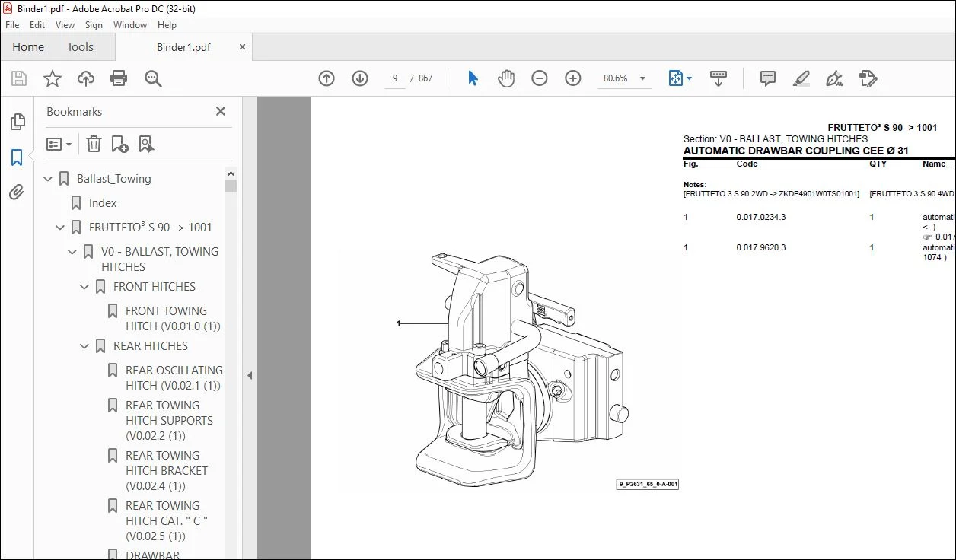Collapse V0 - BALLAST, TOWING HITCHES node
The image size is (956, 560).
[72, 252]
